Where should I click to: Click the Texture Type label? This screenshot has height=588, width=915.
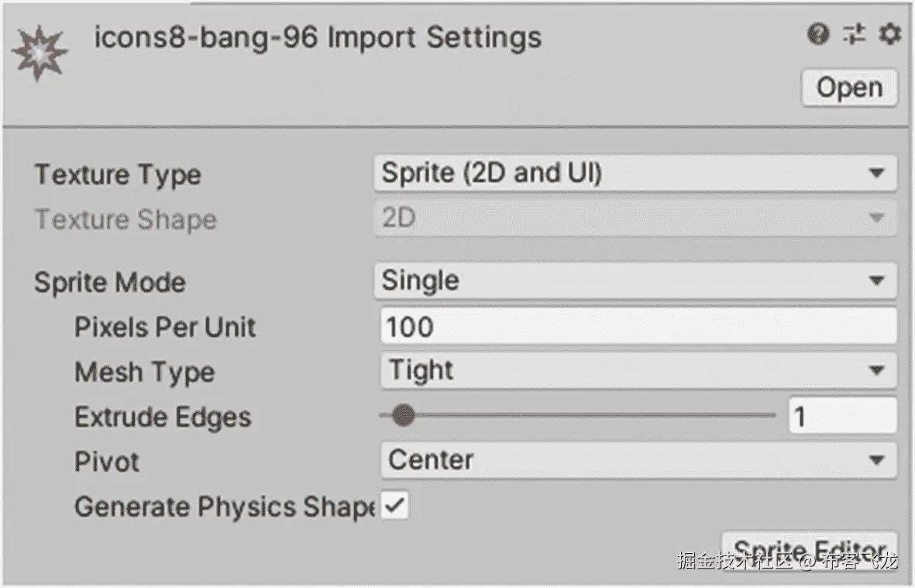(x=118, y=174)
